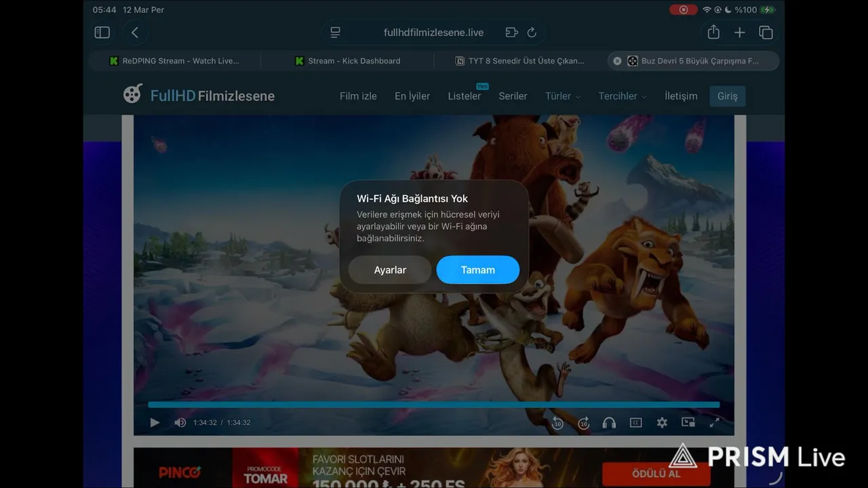868x488 pixels.
Task: Open En İyiler menu item
Action: 412,96
